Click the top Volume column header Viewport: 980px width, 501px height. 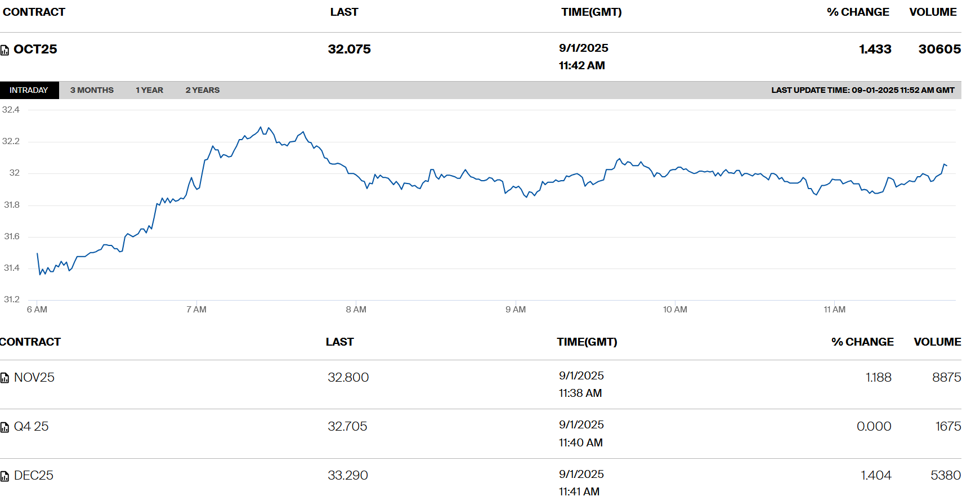coord(933,12)
